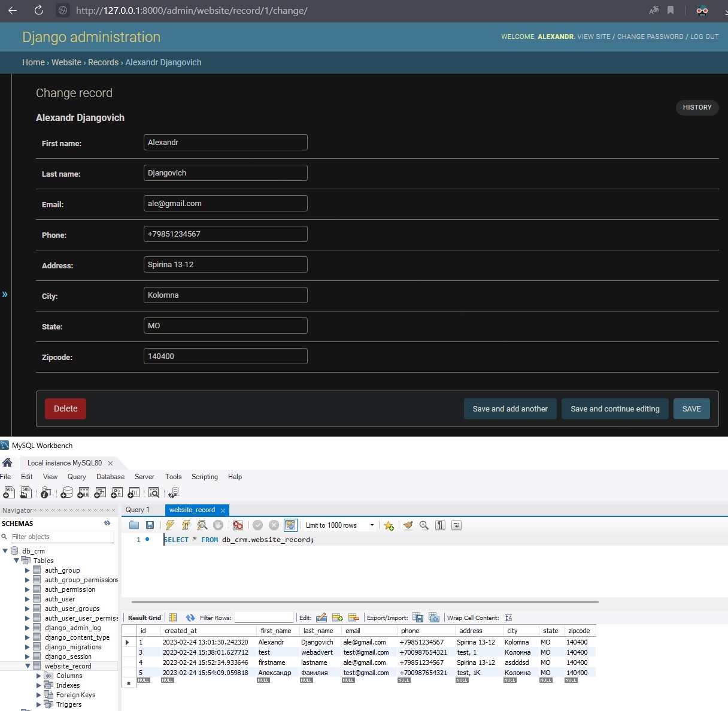This screenshot has height=711, width=728.
Task: Collapse the db_crm schema node
Action: pyautogui.click(x=5, y=551)
